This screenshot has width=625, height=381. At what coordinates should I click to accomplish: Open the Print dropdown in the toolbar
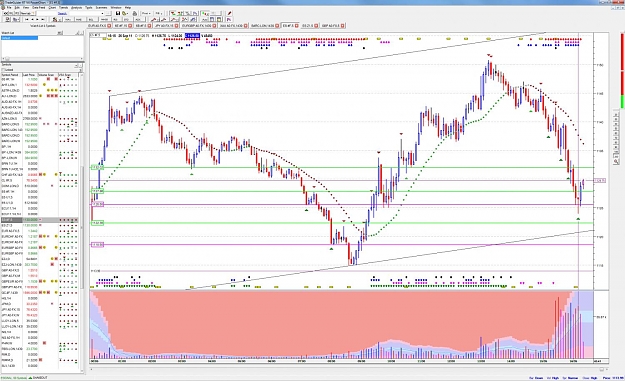(146, 14)
